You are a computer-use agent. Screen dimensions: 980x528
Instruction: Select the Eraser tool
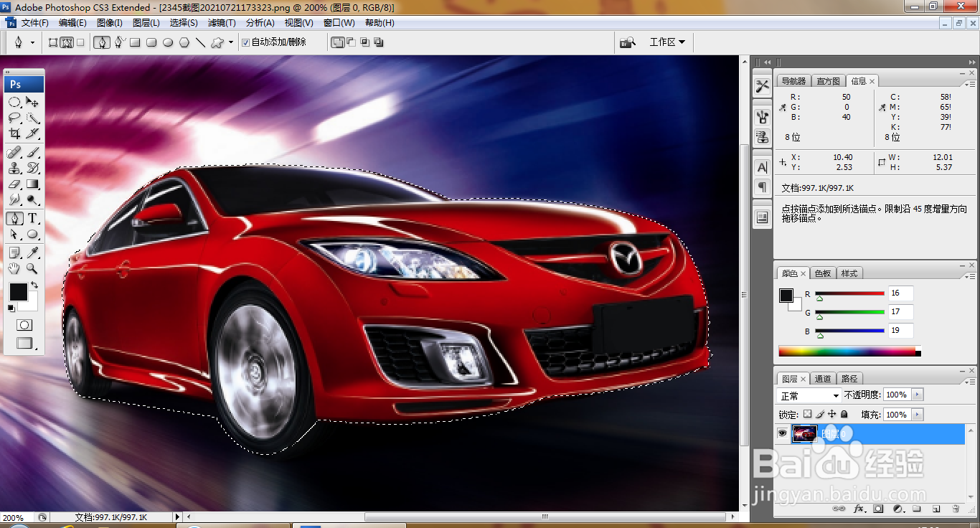(x=14, y=184)
